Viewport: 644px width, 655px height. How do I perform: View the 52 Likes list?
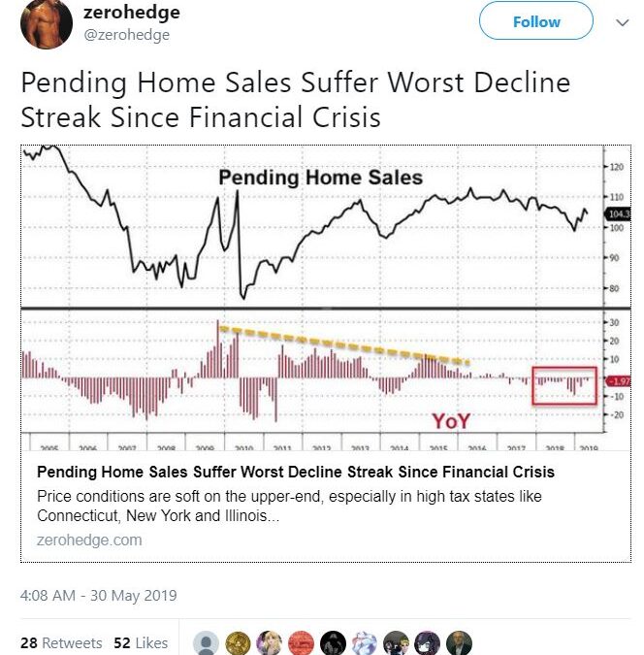click(141, 643)
